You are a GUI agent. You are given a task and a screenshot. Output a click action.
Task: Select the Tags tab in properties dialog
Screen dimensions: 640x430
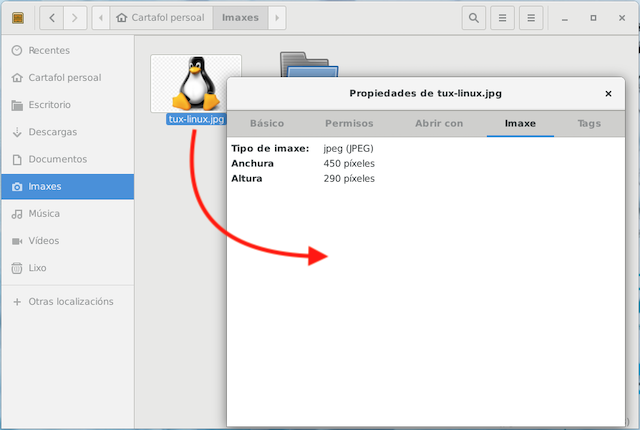click(589, 123)
